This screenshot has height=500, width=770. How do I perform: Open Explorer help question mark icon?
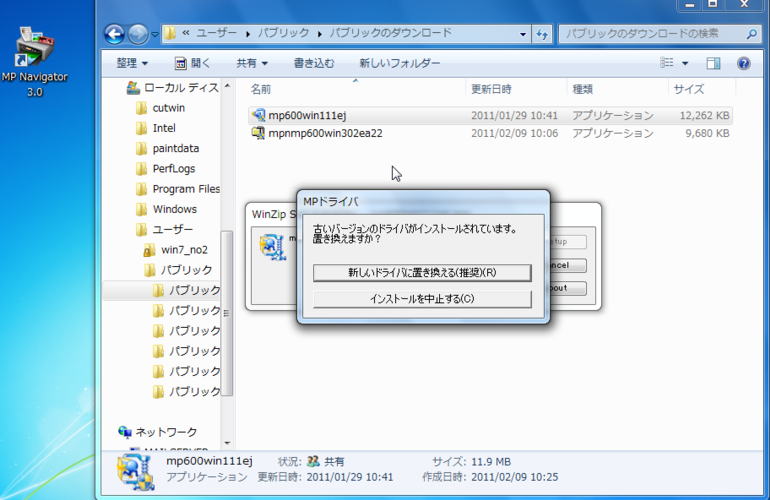click(743, 63)
